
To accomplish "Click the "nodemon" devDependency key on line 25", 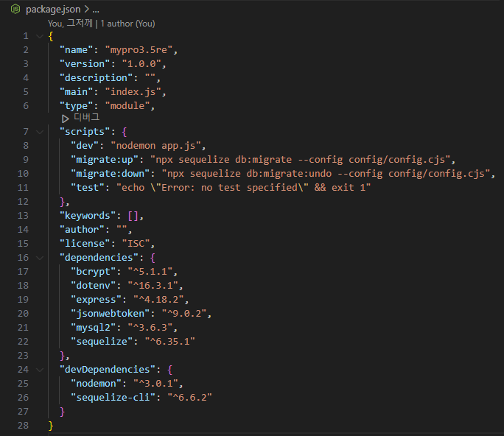I will click(96, 384).
